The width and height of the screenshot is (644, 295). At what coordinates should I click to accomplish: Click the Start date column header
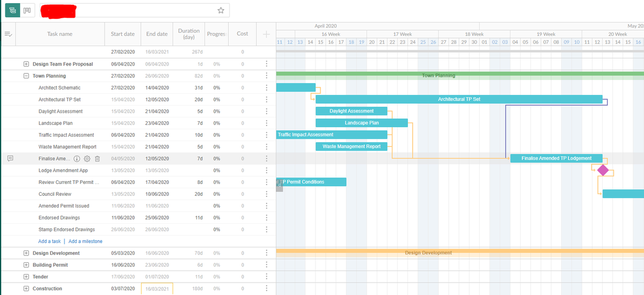[122, 34]
